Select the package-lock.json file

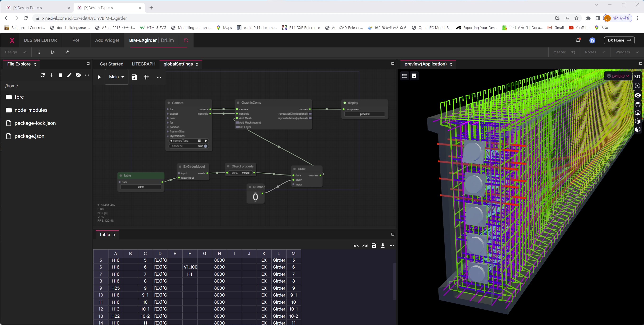click(x=31, y=123)
